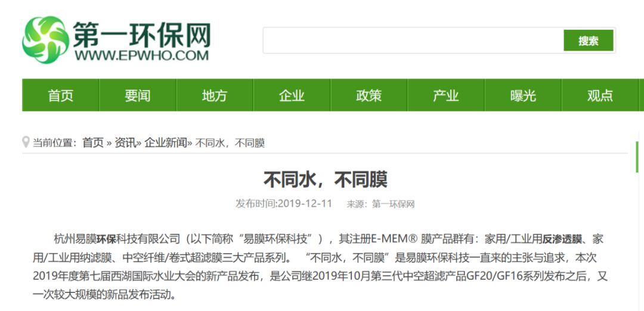Click inside the search input field
The height and width of the screenshot is (311, 644).
tap(413, 41)
